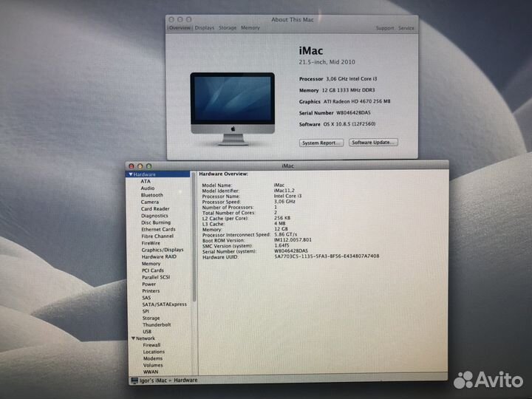The width and height of the screenshot is (532, 399).
Task: Select Camera in the hardware list
Action: (x=149, y=202)
